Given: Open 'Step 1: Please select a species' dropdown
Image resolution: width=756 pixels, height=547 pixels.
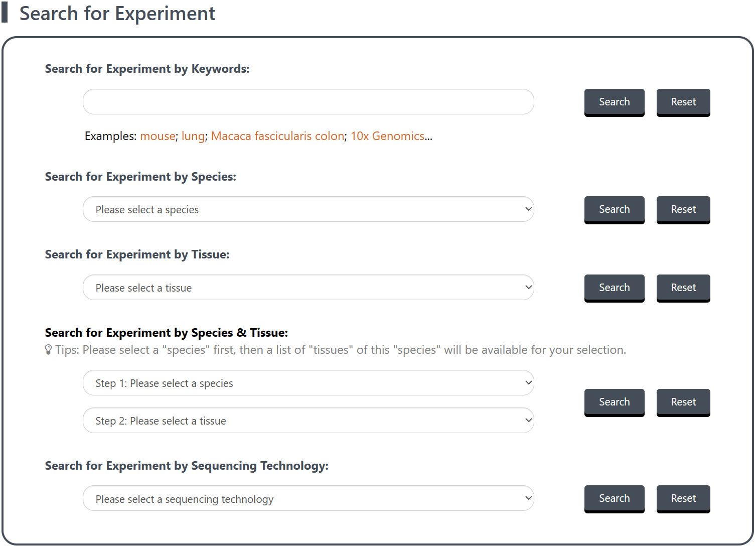Looking at the screenshot, I should [308, 383].
